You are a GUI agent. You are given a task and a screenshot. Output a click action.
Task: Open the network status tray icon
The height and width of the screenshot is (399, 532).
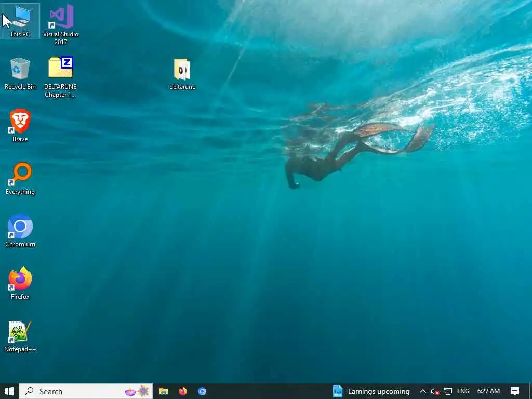(448, 391)
